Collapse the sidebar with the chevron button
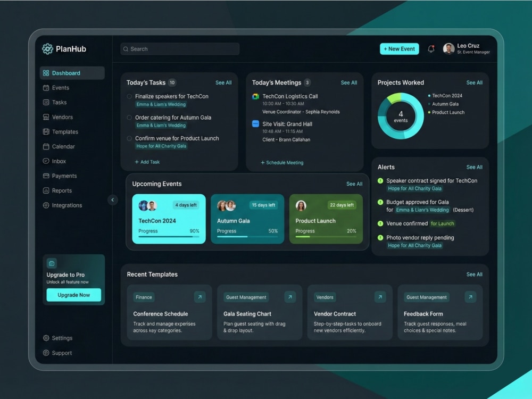The width and height of the screenshot is (532, 399). 113,200
